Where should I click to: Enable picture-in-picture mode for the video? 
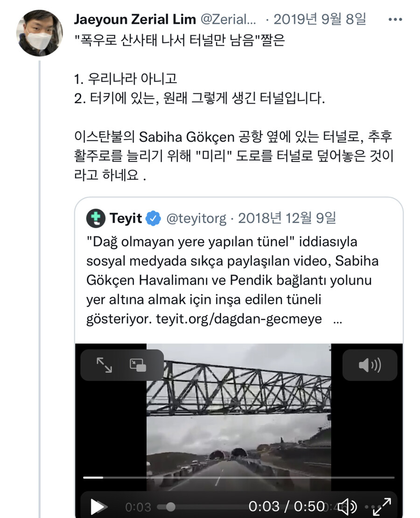[138, 365]
